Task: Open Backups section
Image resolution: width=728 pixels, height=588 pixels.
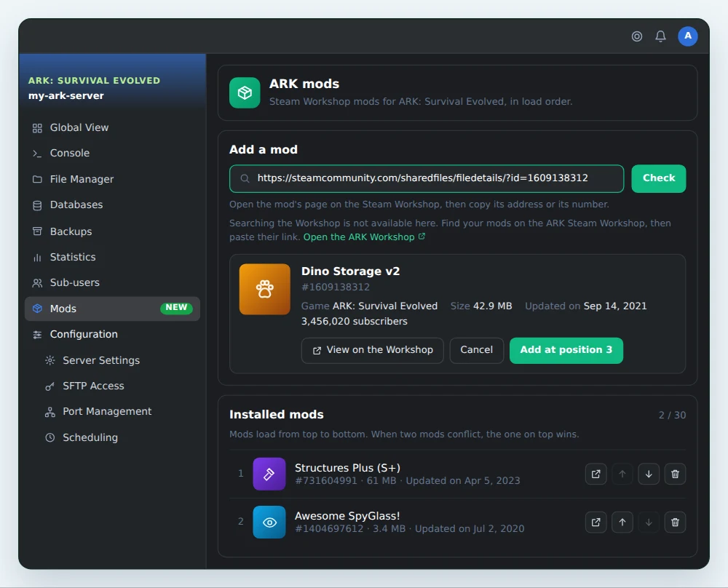Action: [112, 231]
